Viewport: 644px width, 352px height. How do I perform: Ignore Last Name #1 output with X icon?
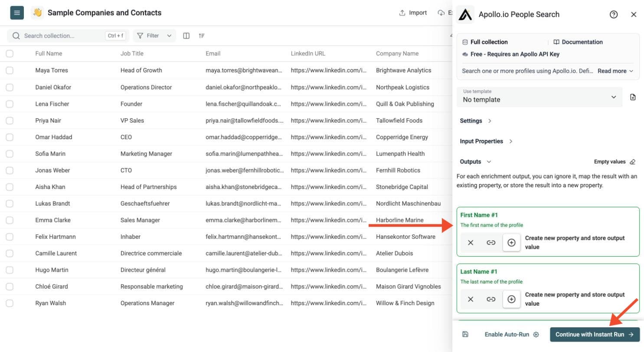click(x=471, y=299)
